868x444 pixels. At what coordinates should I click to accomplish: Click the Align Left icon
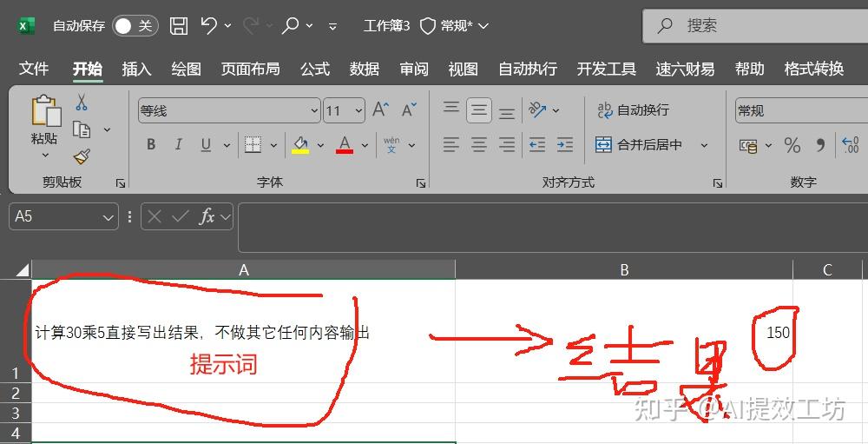point(451,145)
